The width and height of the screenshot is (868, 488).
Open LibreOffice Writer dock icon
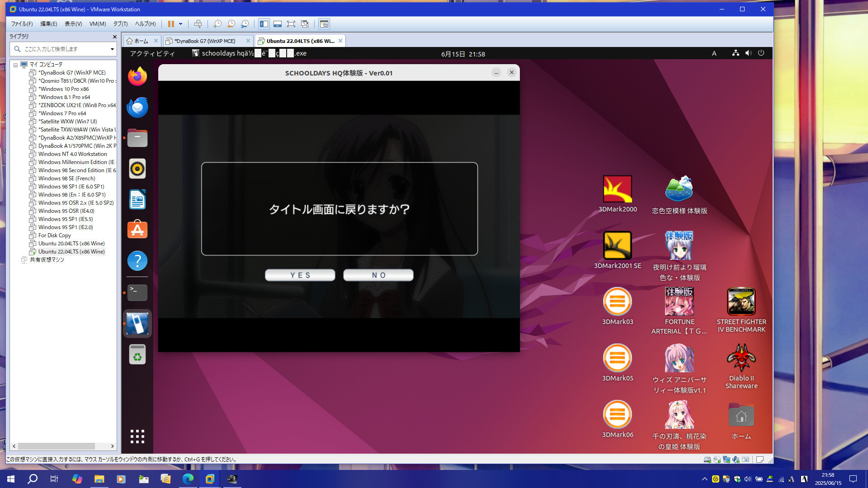click(x=137, y=199)
